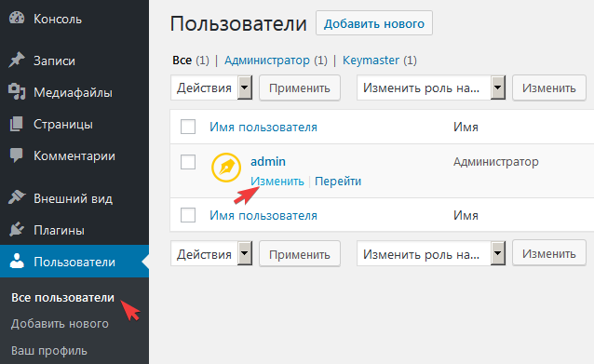The height and width of the screenshot is (364, 594).
Task: Click the Страницы pages icon
Action: 17,124
